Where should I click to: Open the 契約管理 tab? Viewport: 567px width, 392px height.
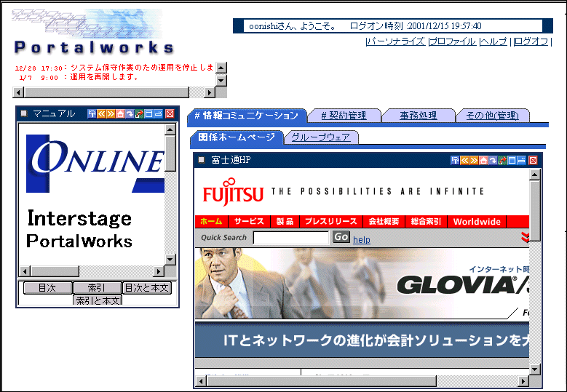coord(344,116)
